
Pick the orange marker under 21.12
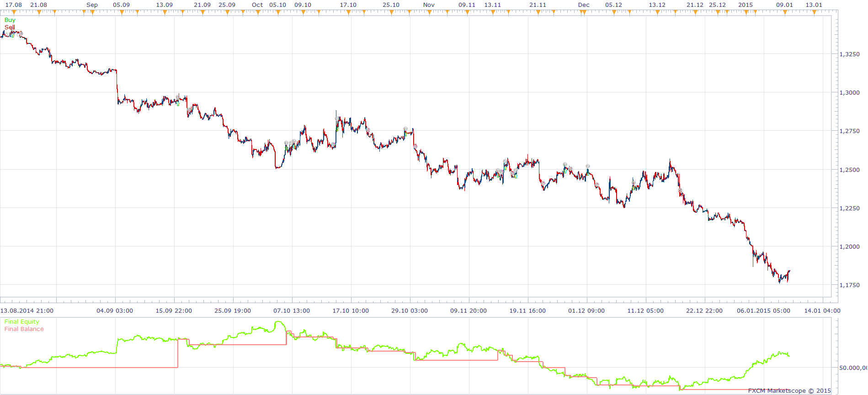[x=695, y=12]
